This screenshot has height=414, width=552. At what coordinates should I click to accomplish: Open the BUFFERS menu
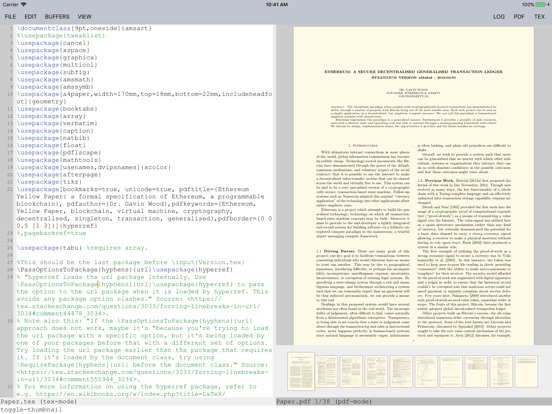coord(57,17)
